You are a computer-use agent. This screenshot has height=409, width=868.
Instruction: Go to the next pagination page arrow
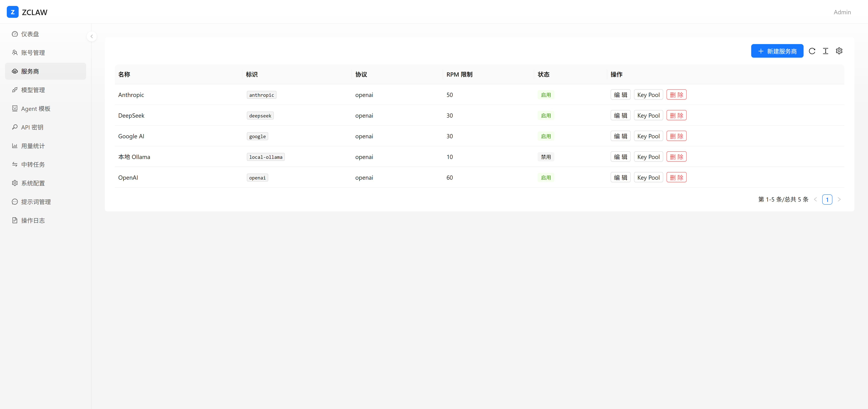[839, 199]
